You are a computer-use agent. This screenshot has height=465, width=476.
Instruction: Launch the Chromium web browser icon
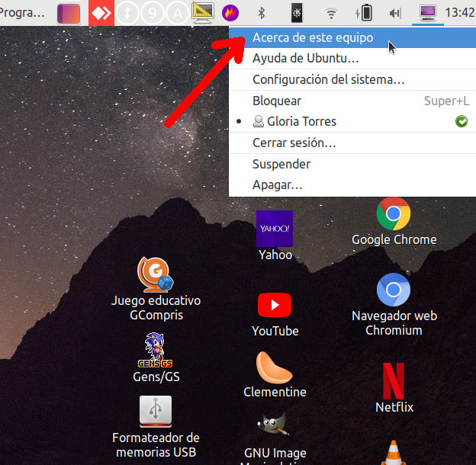pyautogui.click(x=394, y=290)
